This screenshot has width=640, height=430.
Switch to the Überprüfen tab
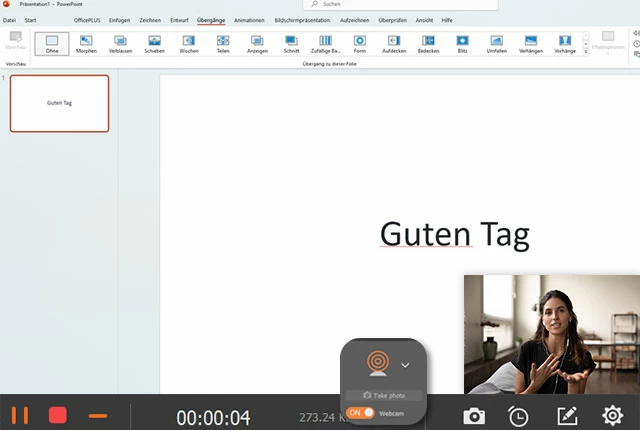(x=392, y=20)
